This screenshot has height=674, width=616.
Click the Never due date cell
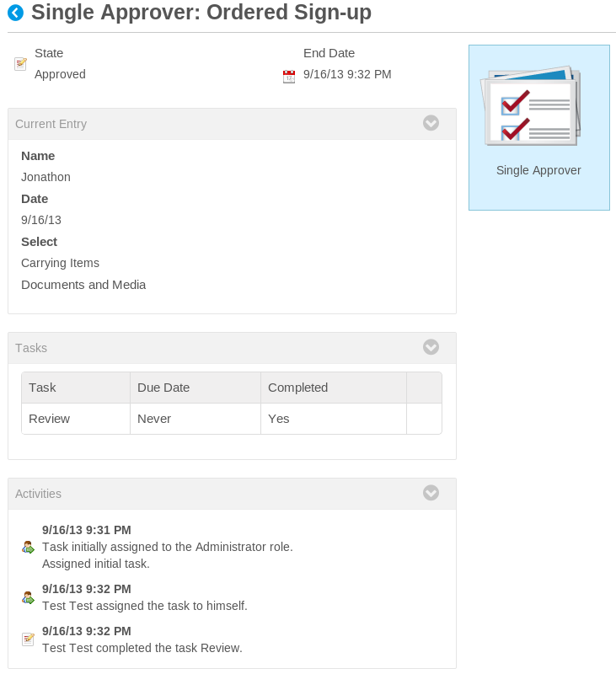tap(196, 419)
